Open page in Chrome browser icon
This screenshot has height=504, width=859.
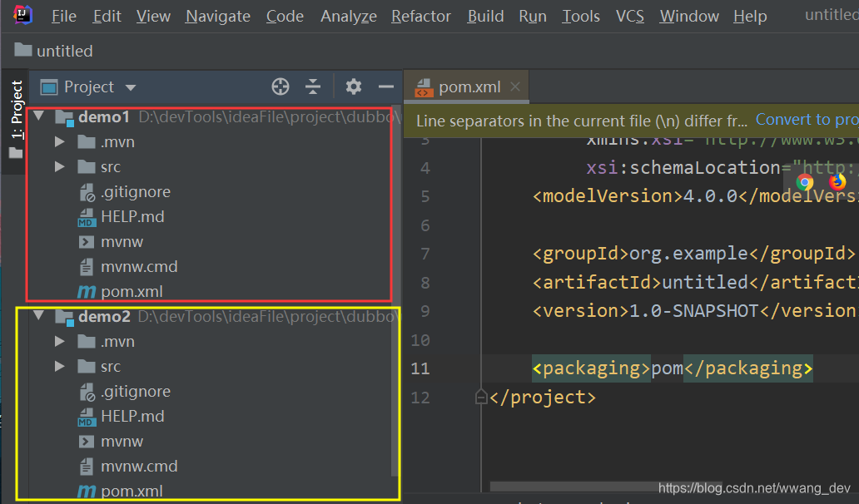pos(805,182)
